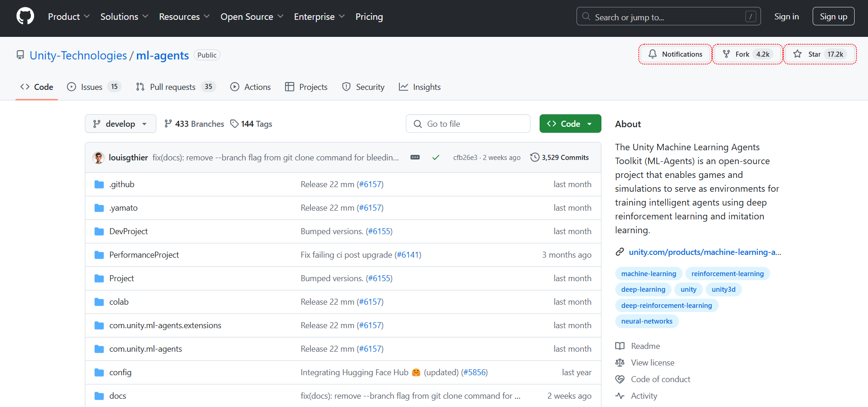Click the config folder icon
868x407 pixels.
(99, 372)
